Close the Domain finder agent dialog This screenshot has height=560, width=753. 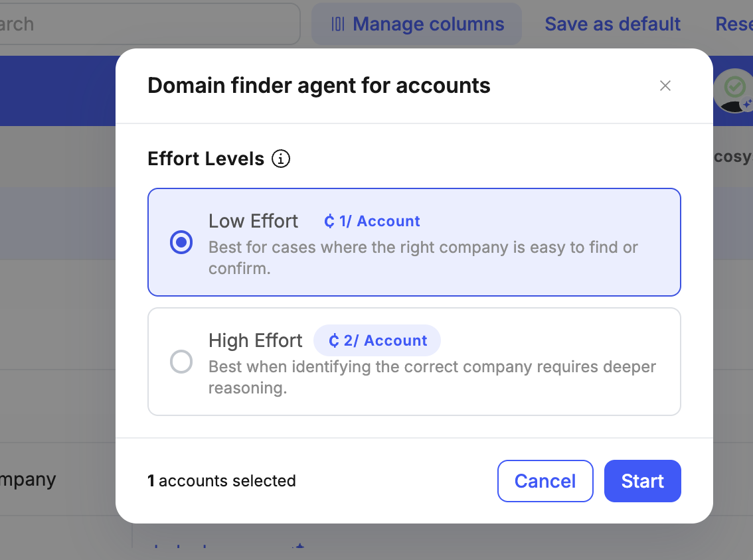point(665,86)
